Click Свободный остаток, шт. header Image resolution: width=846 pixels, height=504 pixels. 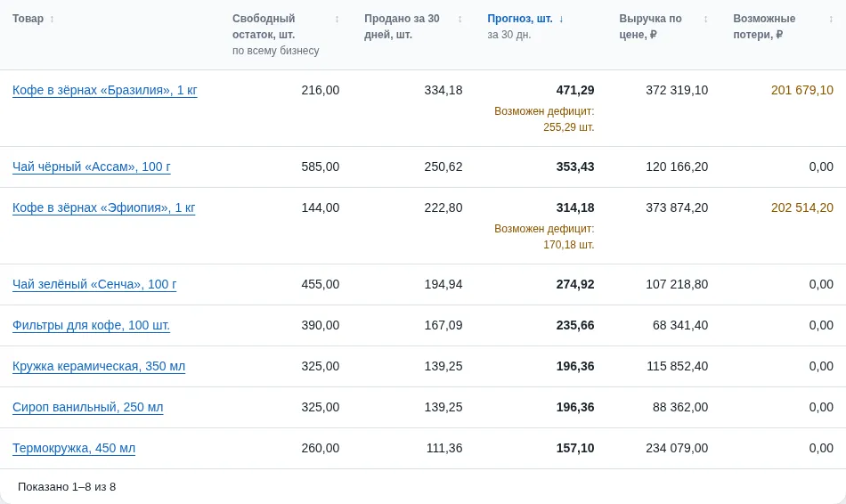coord(264,27)
